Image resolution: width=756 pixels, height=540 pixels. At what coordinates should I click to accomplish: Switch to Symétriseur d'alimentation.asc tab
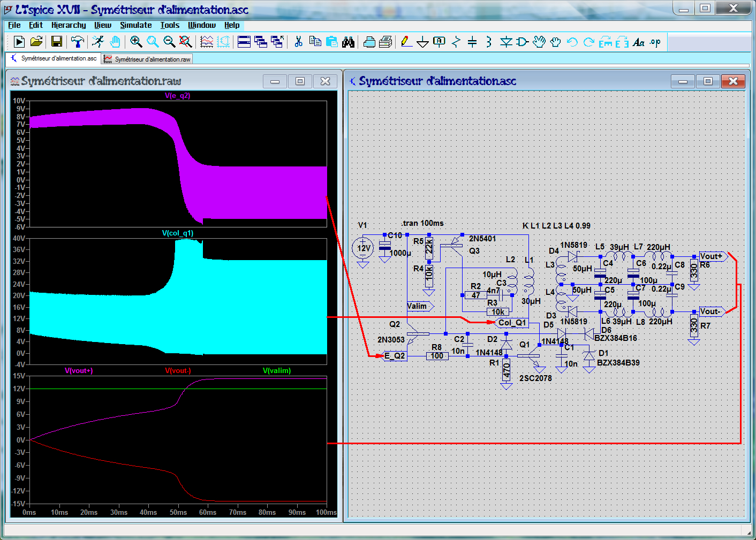(x=54, y=58)
